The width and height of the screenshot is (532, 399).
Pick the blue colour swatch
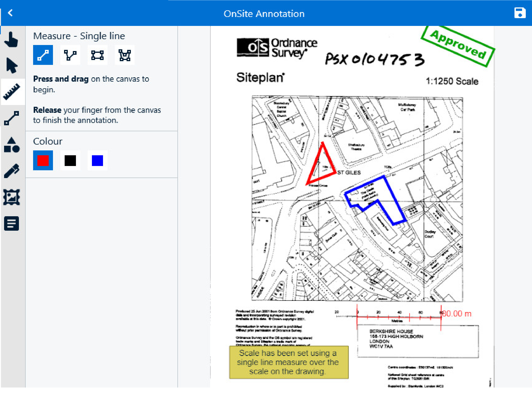[97, 160]
